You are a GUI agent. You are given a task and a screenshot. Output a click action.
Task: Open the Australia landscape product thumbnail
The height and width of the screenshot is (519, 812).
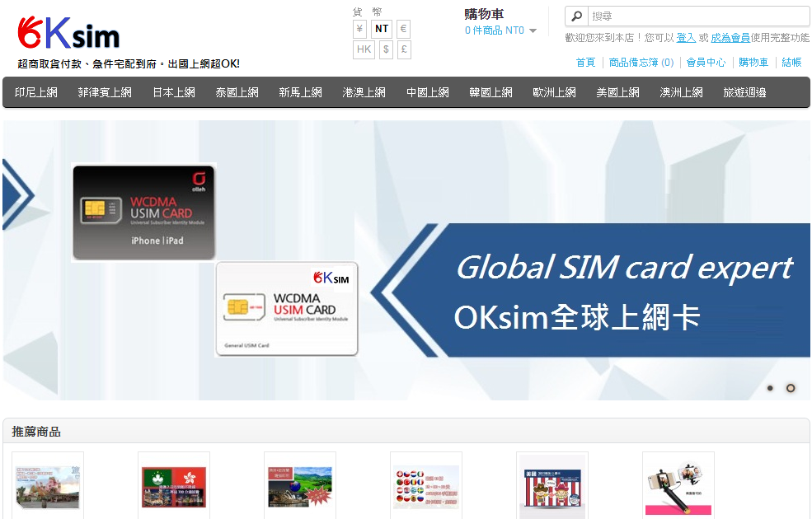[x=300, y=488]
